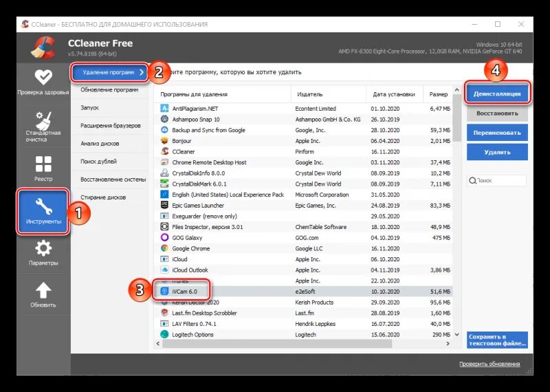The width and height of the screenshot is (550, 392).
Task: Select the iCloud row by Apple Inc.
Action: (x=303, y=259)
